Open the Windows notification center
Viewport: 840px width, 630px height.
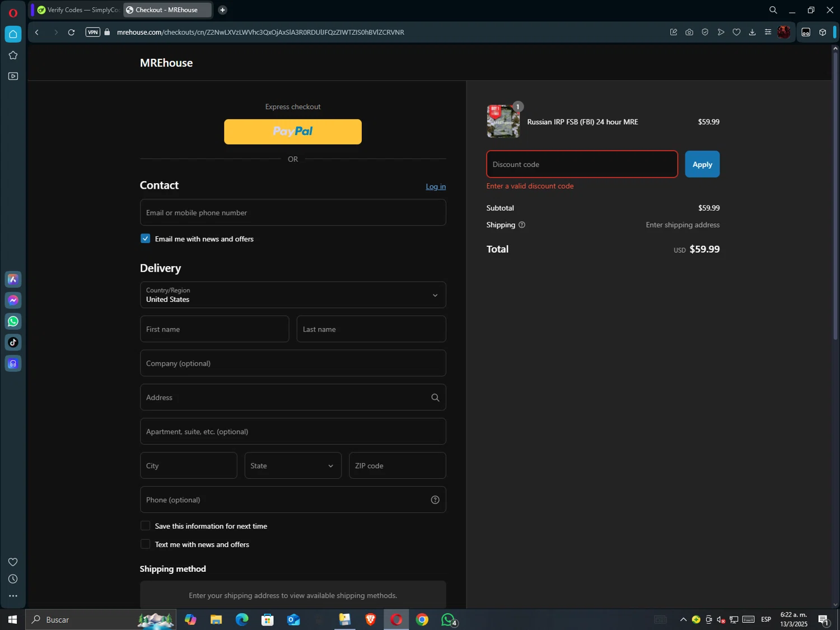824,619
